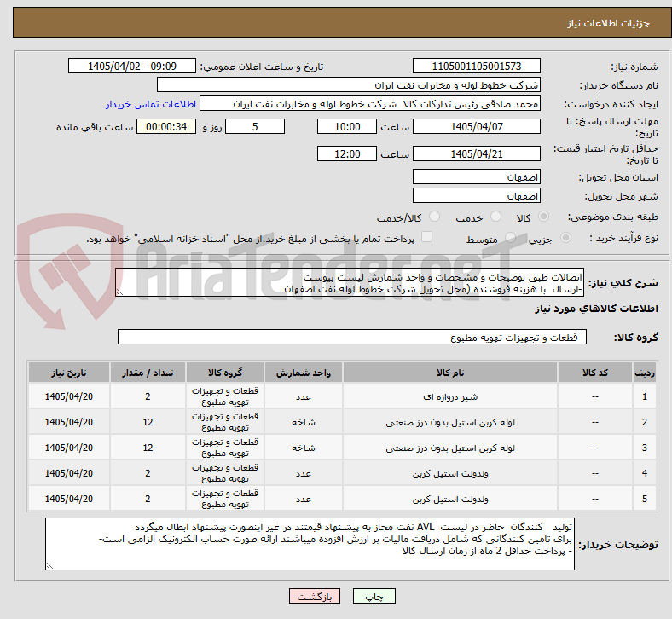The height and width of the screenshot is (619, 672).
Task: Click the چاپ print button
Action: (374, 596)
